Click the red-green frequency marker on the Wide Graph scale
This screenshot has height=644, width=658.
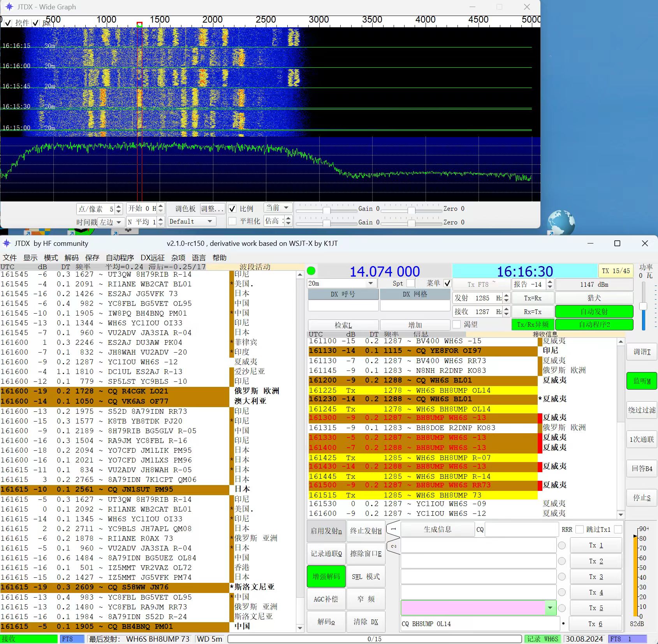coord(139,24)
